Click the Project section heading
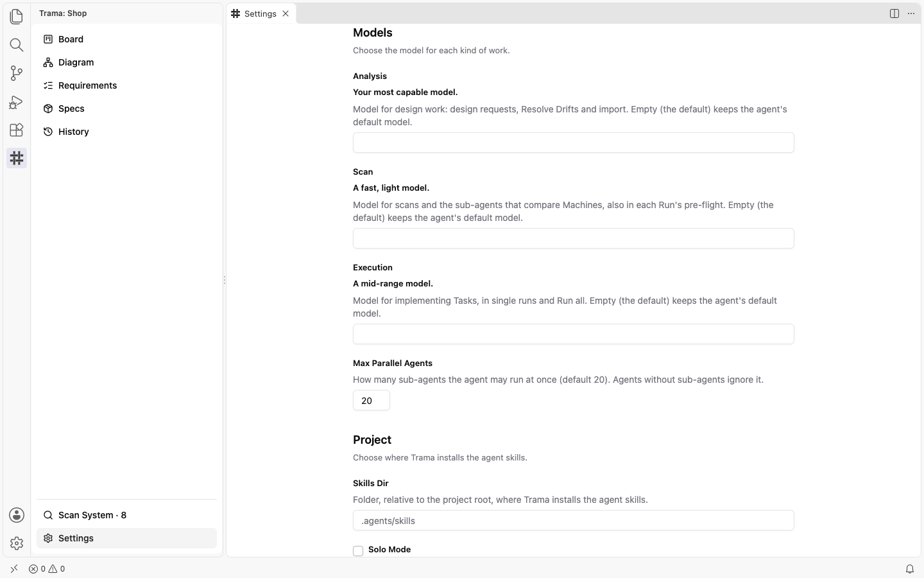 point(372,440)
